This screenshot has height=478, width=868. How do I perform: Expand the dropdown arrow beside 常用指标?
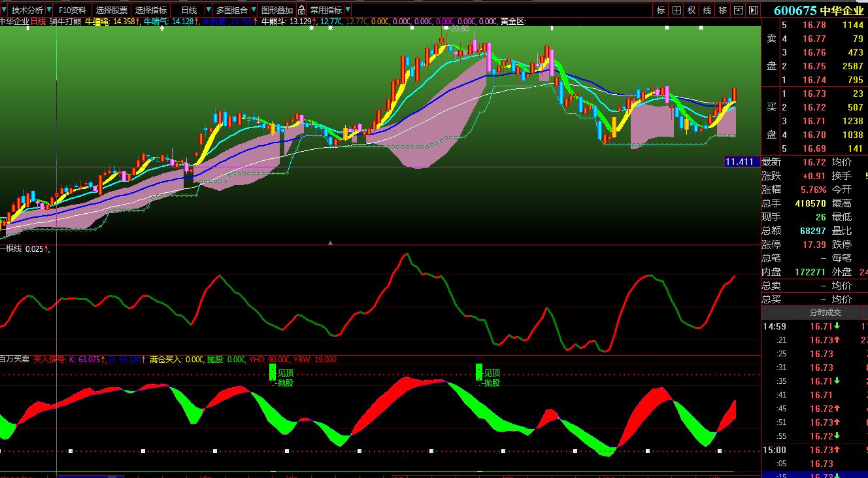(347, 10)
